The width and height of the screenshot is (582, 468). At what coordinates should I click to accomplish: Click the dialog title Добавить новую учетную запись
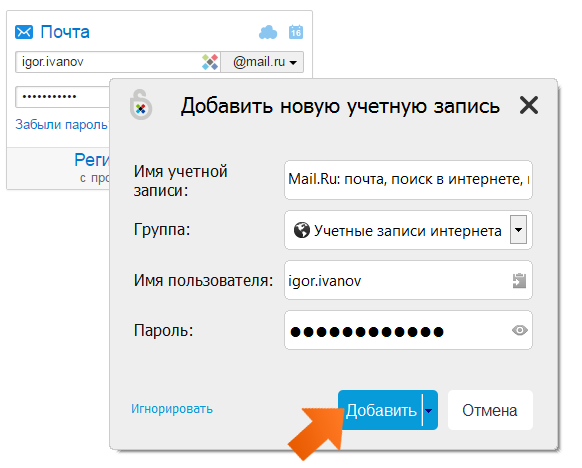coord(340,107)
